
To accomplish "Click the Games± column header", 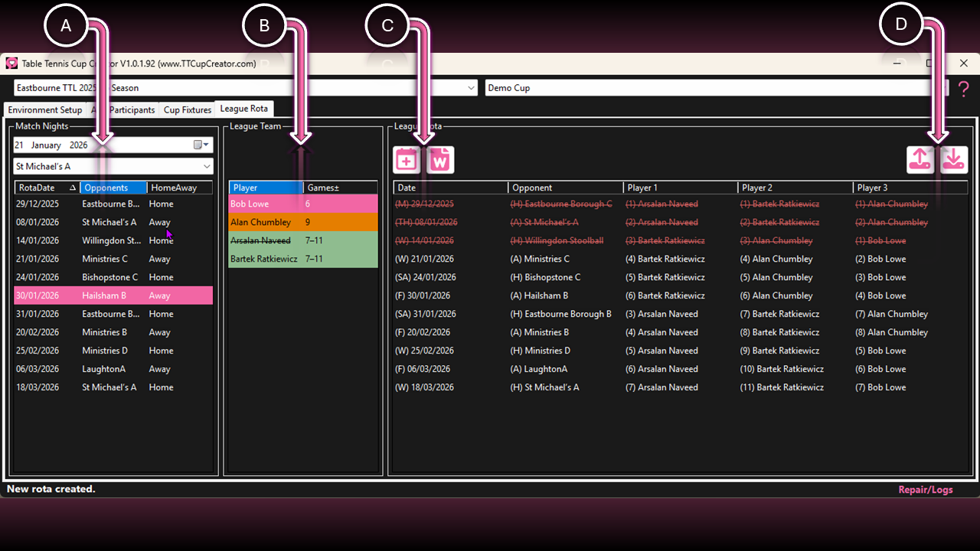I will click(341, 187).
